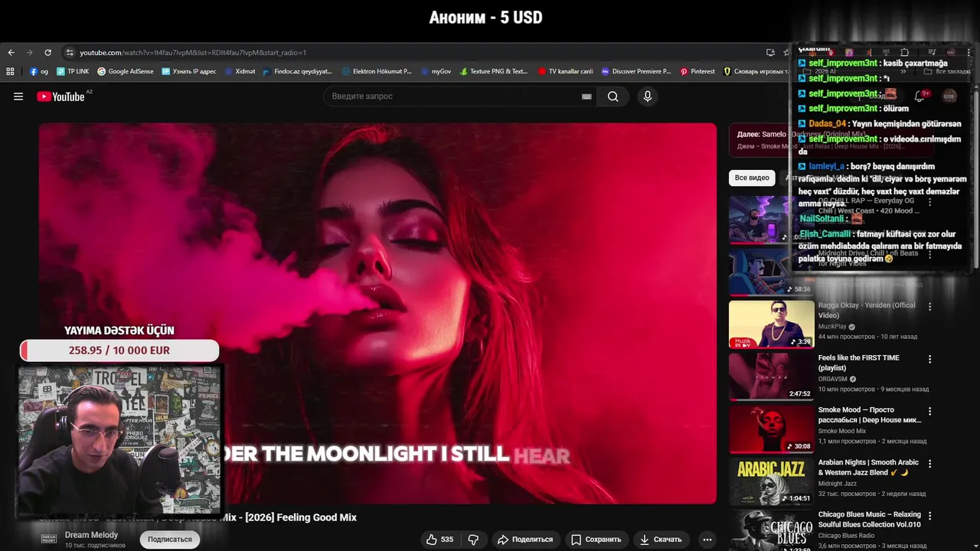Open options for Chicago Blues Music video
980x551 pixels.
[929, 516]
